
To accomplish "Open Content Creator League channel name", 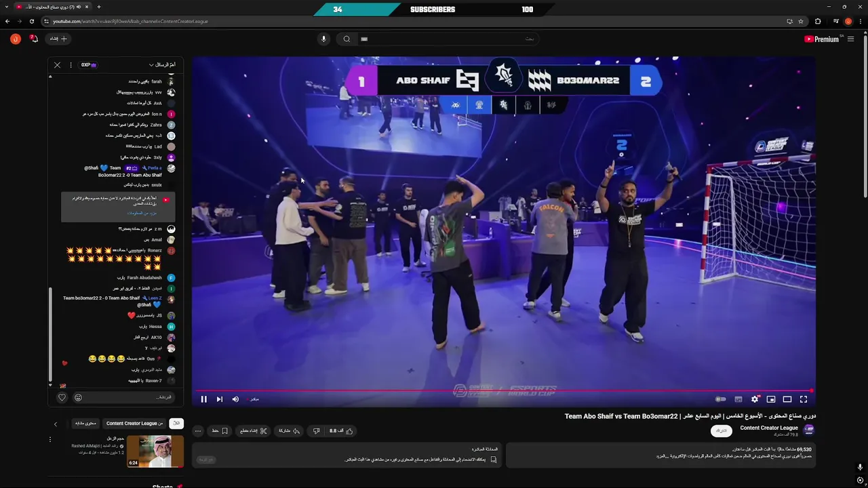I will 769,428.
